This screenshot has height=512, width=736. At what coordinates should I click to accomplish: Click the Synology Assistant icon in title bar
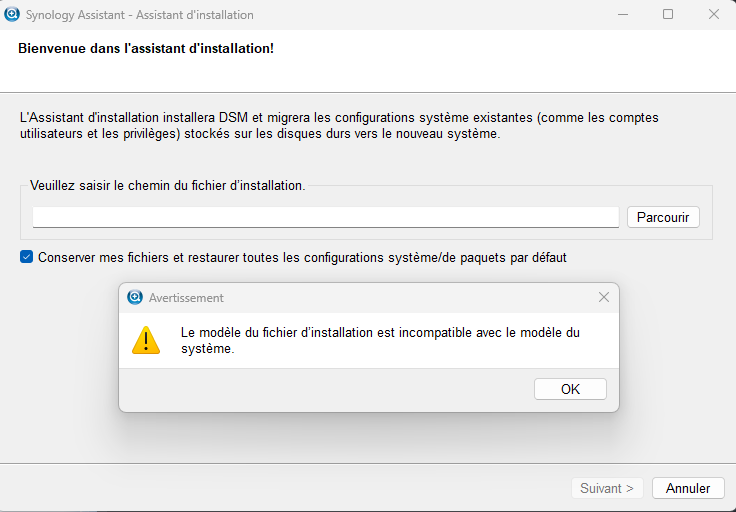coord(13,15)
